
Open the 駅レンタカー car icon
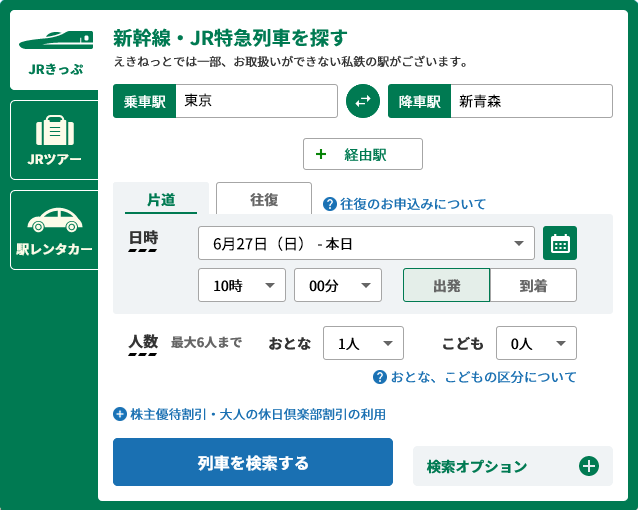55,220
